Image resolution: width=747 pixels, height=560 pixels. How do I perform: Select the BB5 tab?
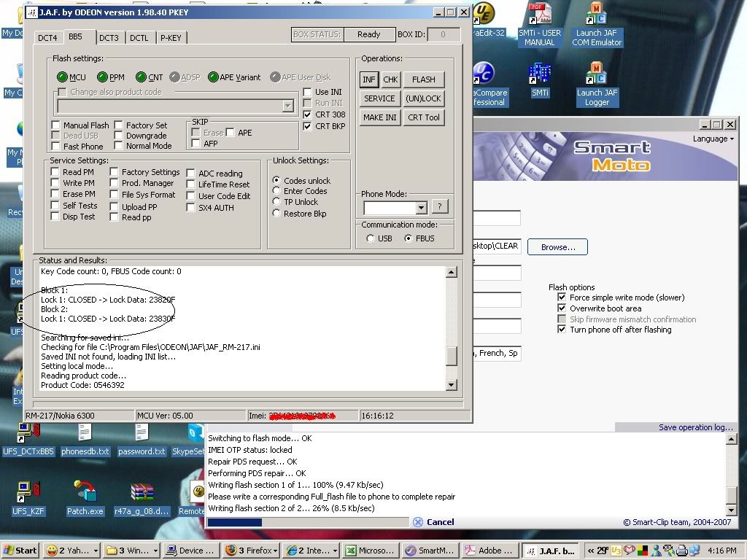pyautogui.click(x=75, y=36)
